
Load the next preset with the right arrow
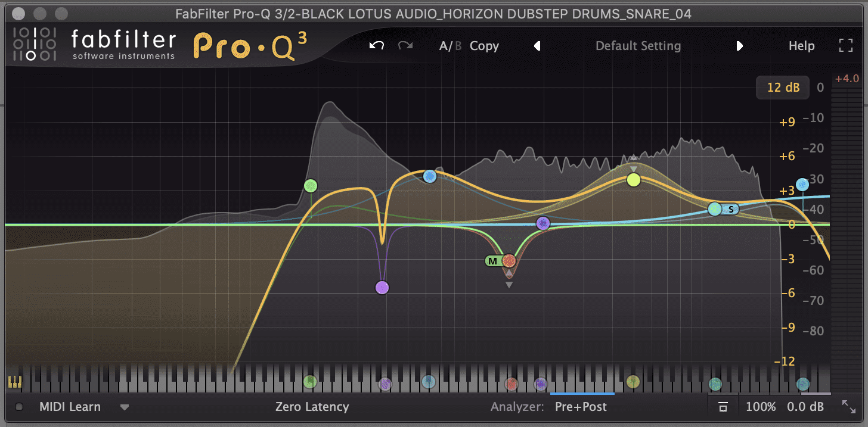click(x=739, y=46)
